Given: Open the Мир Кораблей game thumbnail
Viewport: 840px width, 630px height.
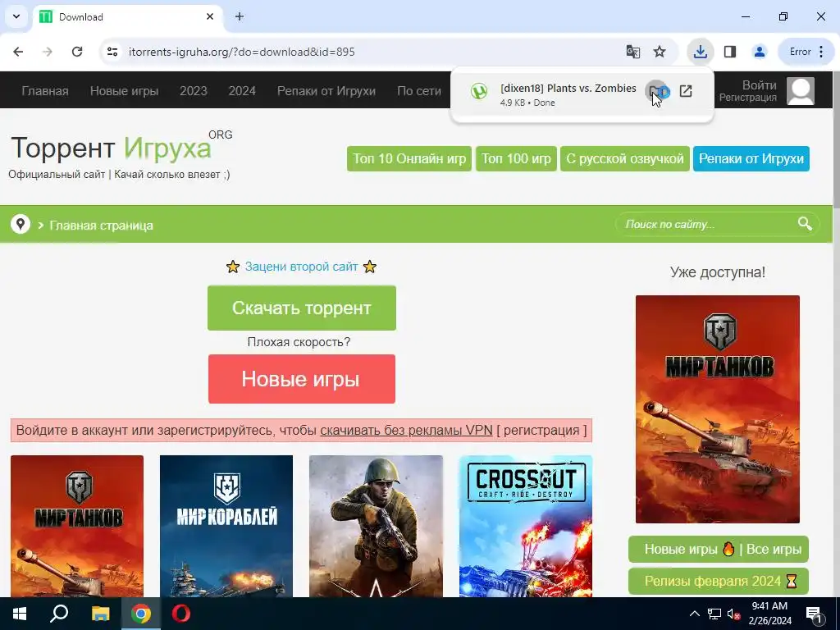Looking at the screenshot, I should 226,526.
